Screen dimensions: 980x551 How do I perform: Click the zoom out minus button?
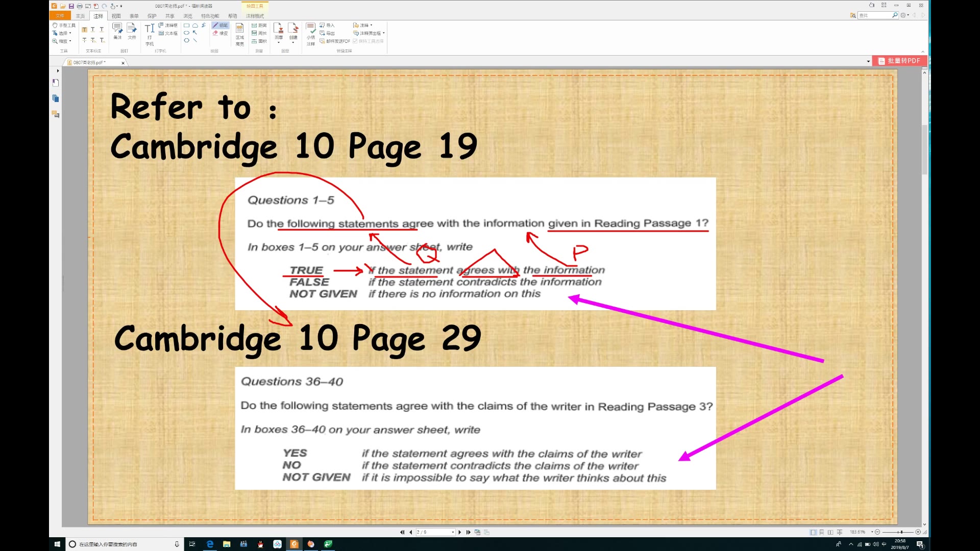878,532
